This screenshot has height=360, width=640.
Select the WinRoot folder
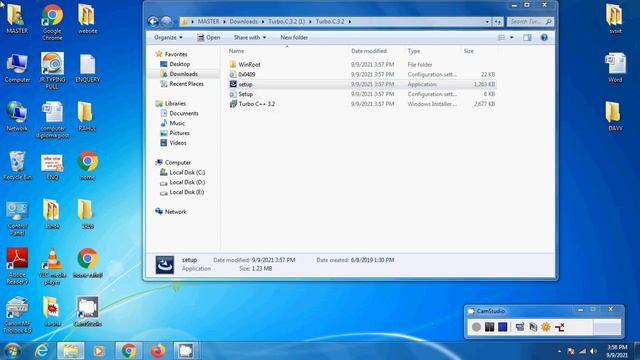[249, 64]
